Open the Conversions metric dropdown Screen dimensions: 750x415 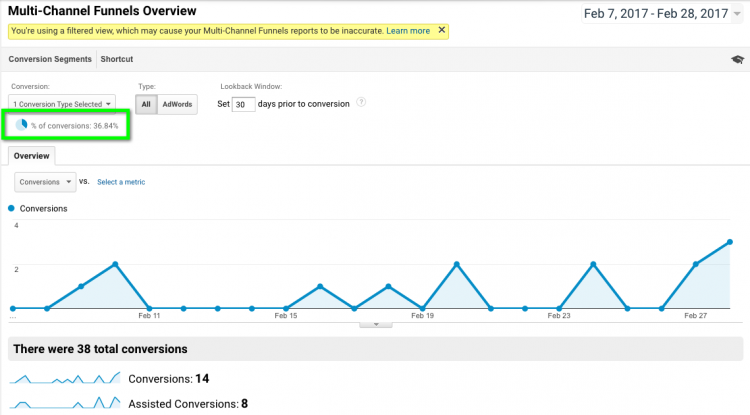45,182
